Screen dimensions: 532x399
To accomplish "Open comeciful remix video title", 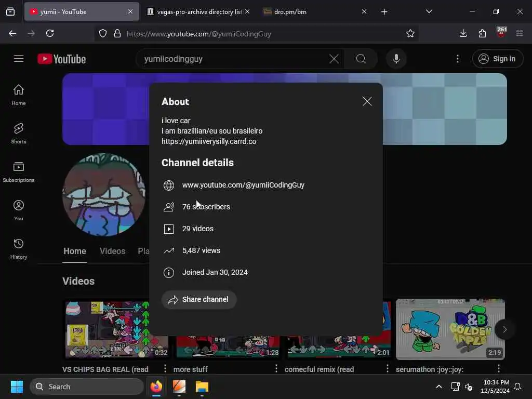I will (x=320, y=369).
